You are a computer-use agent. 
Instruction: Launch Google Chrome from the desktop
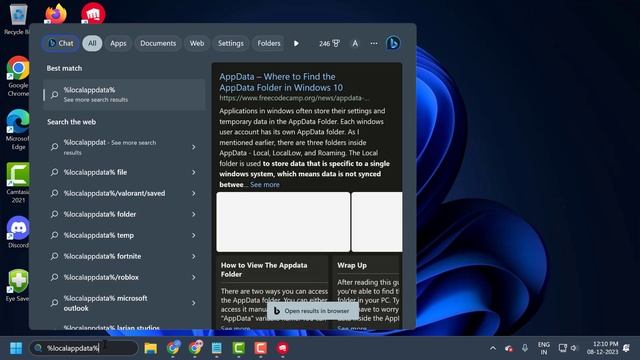[18, 76]
